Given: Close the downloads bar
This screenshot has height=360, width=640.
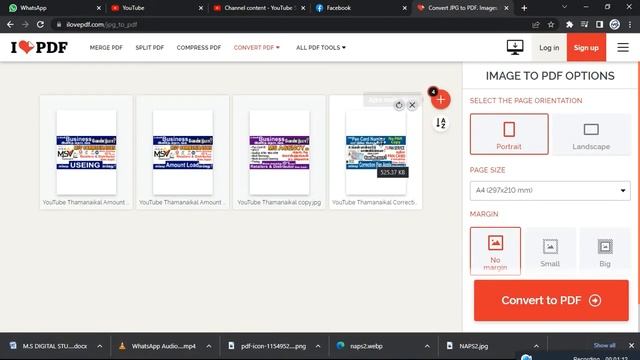Looking at the screenshot, I should point(631,346).
